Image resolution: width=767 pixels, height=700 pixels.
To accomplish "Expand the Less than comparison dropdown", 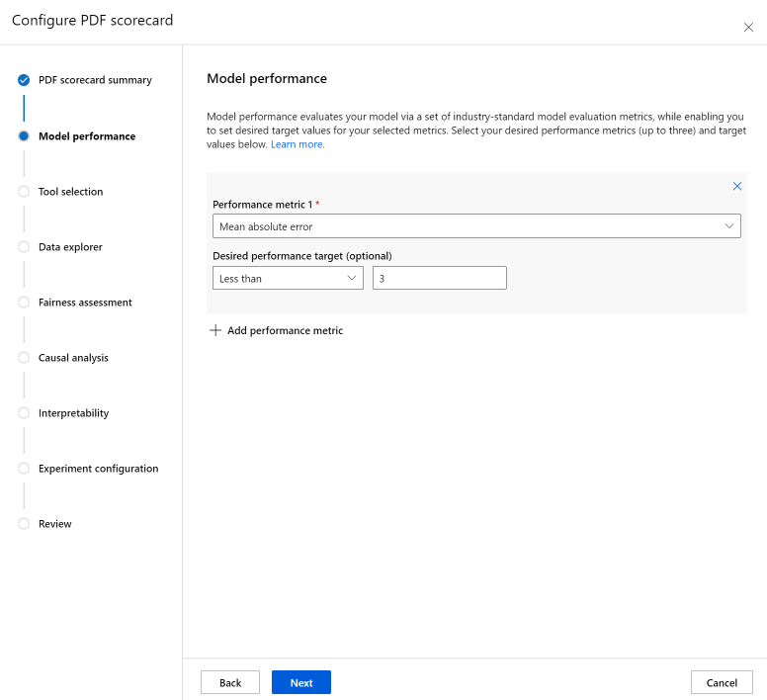I will coord(288,279).
